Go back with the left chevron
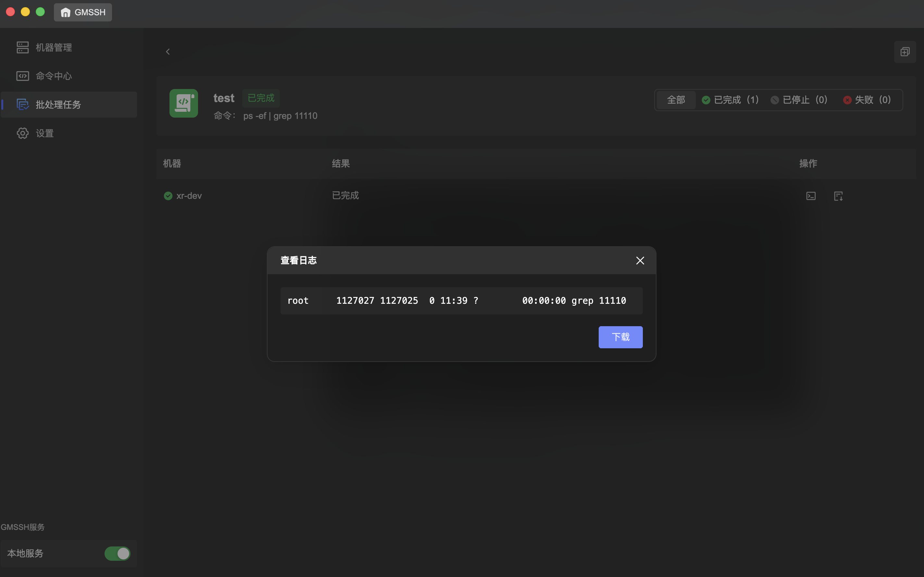The height and width of the screenshot is (577, 924). (x=168, y=52)
